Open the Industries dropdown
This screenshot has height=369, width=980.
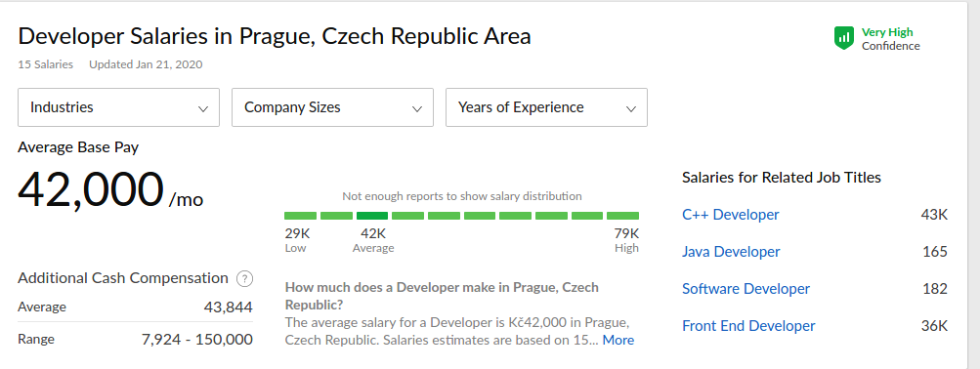click(119, 107)
